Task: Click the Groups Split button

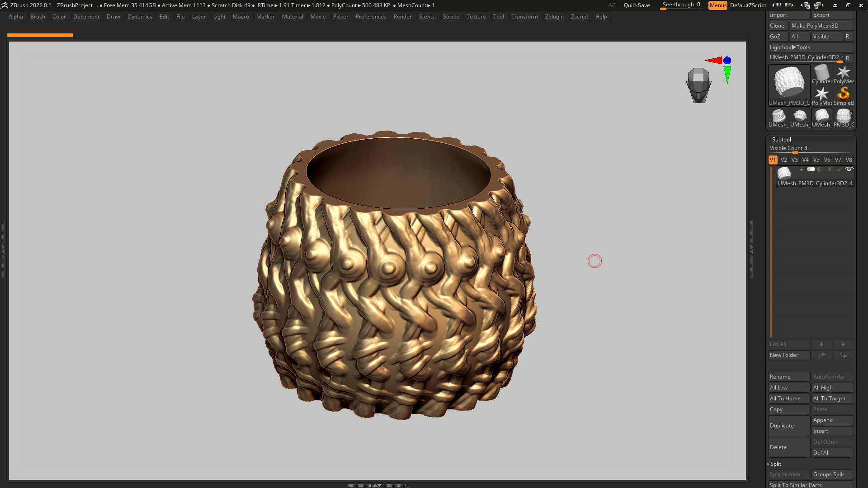Action: pyautogui.click(x=832, y=474)
